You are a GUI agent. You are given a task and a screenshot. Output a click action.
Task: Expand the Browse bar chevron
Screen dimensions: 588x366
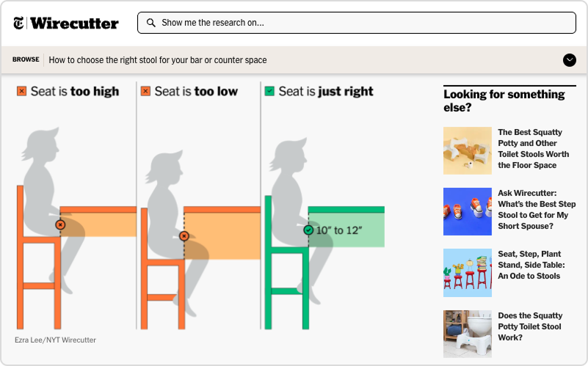pos(570,60)
